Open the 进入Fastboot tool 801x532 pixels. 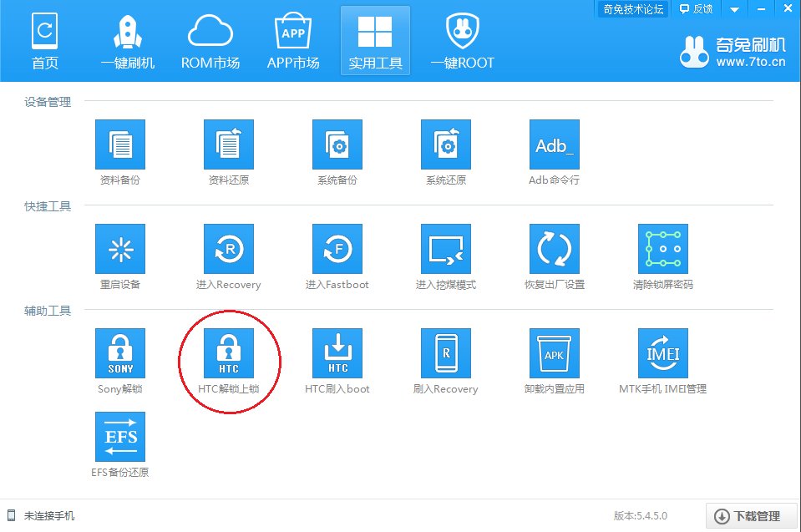(x=337, y=249)
